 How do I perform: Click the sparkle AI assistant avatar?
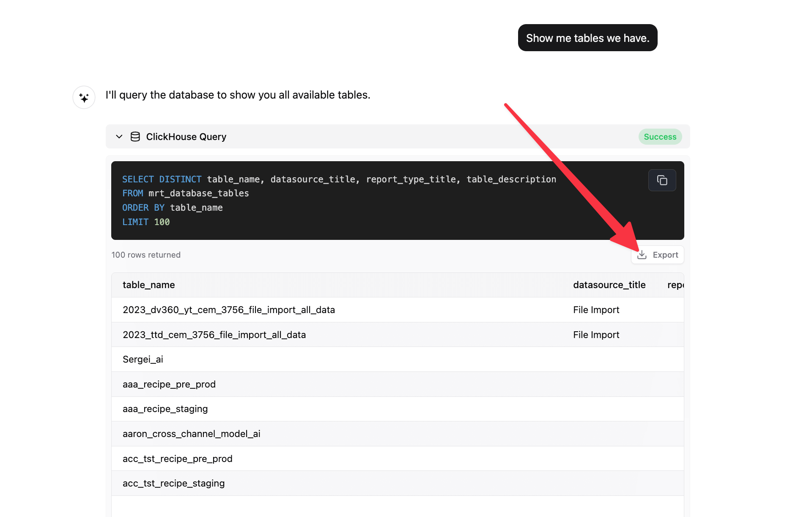click(x=84, y=98)
